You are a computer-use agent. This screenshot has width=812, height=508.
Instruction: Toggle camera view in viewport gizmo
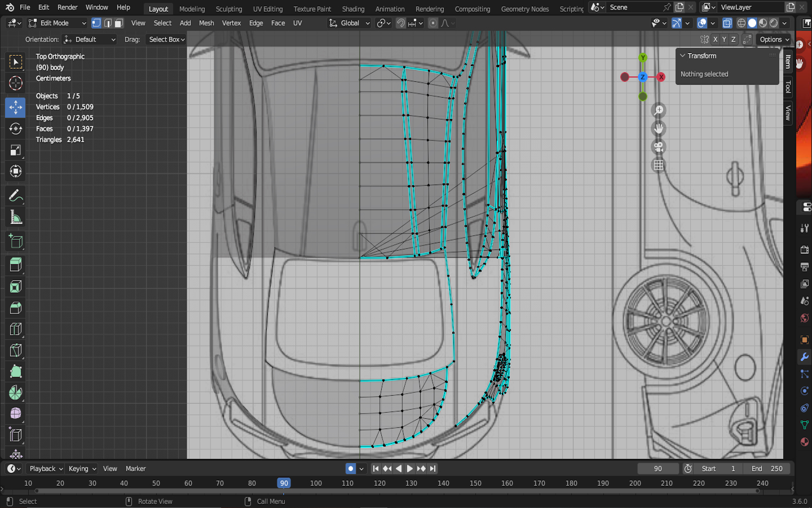click(658, 147)
